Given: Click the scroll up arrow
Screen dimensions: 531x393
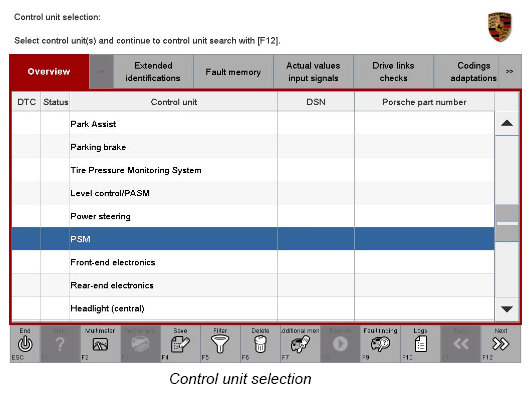Looking at the screenshot, I should [507, 123].
